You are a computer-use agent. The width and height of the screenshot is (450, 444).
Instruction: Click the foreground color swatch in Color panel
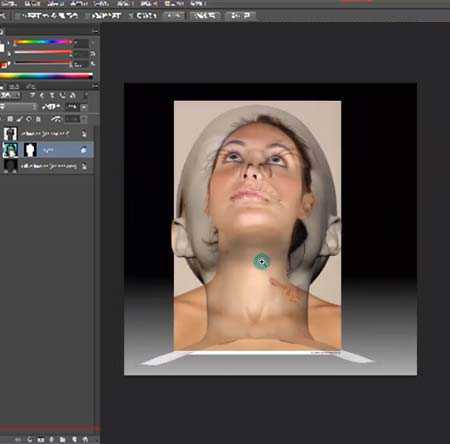point(2,48)
